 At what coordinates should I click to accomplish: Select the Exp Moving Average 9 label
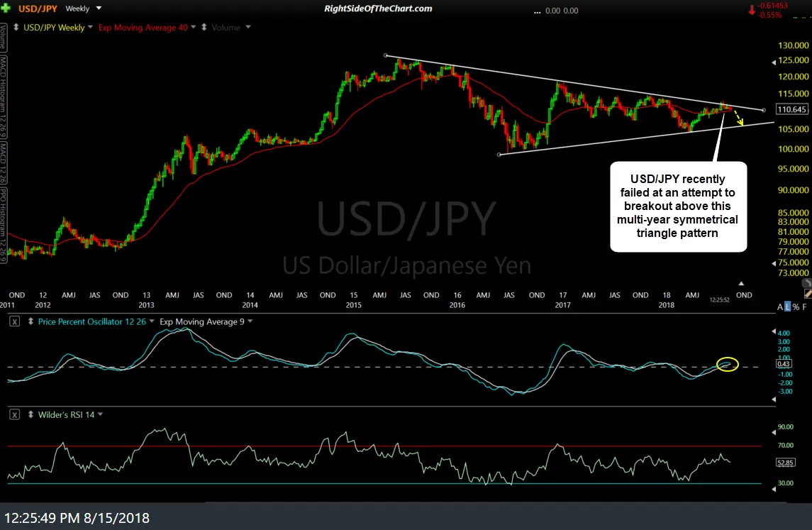pos(202,321)
